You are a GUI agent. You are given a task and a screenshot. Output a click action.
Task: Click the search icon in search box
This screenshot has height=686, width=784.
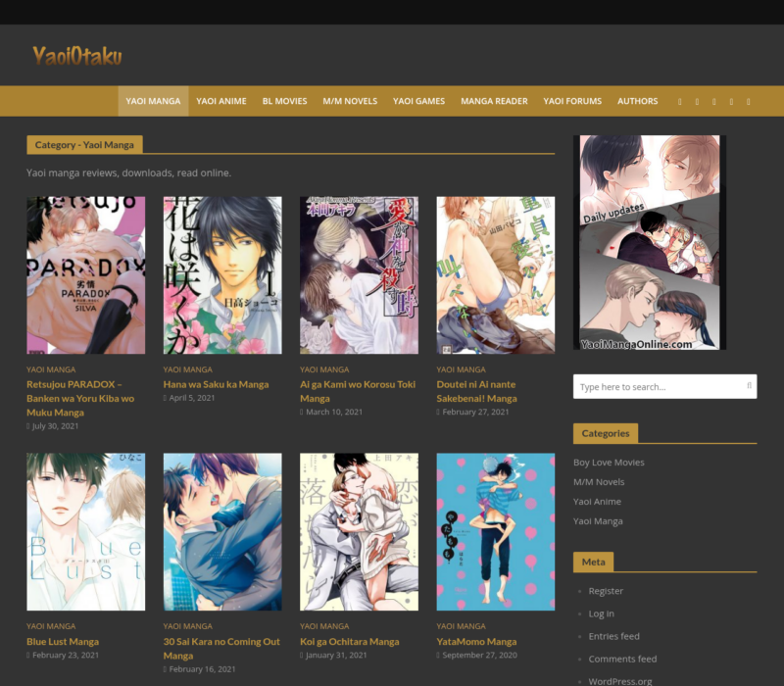[x=749, y=386]
